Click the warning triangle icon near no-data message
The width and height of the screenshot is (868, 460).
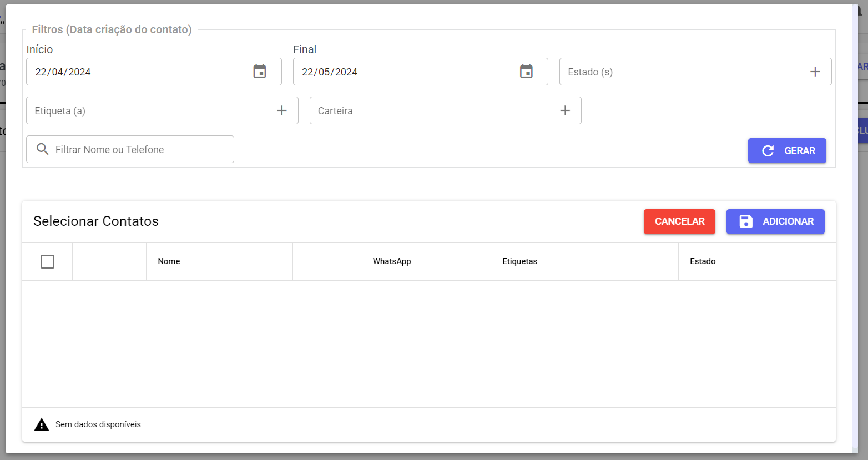(x=42, y=424)
